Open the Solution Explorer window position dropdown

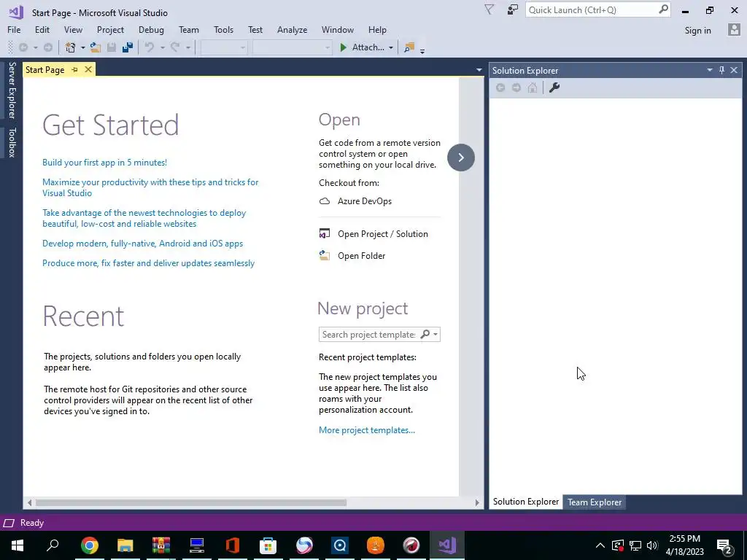(709, 70)
